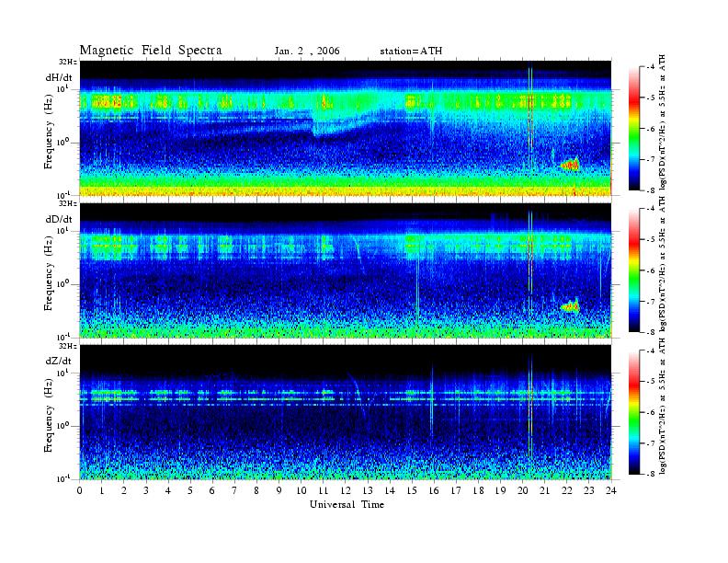
Task: Click the top colorbar's '-8' label
Action: coord(651,190)
